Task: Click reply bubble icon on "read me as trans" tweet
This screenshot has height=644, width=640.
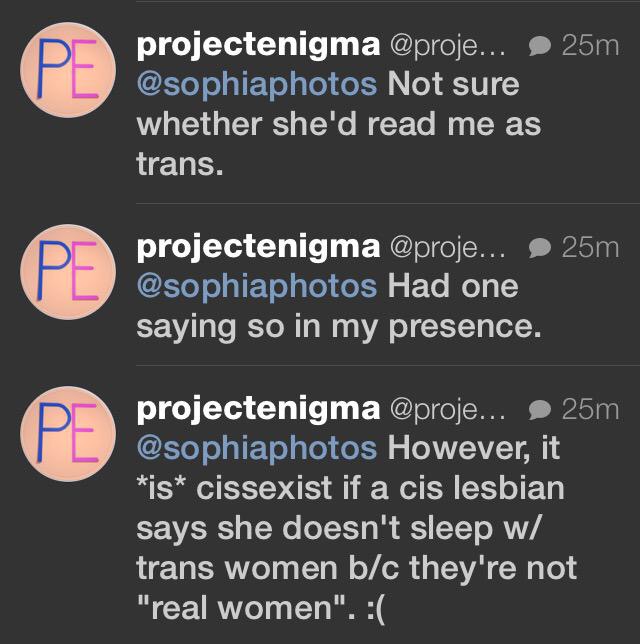Action: [x=538, y=47]
